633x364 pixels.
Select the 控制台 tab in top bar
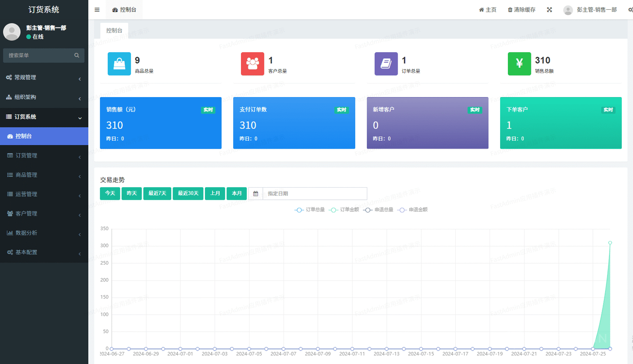coord(124,10)
